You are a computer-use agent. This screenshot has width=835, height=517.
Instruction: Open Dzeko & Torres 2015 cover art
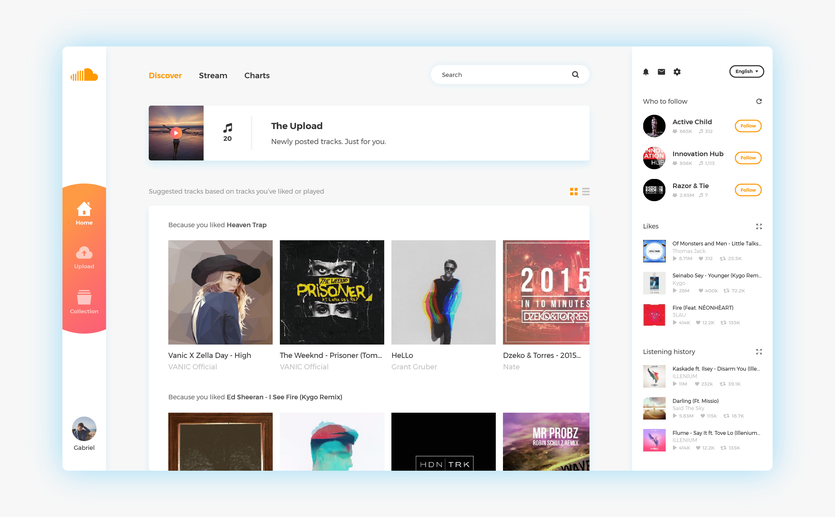click(546, 292)
